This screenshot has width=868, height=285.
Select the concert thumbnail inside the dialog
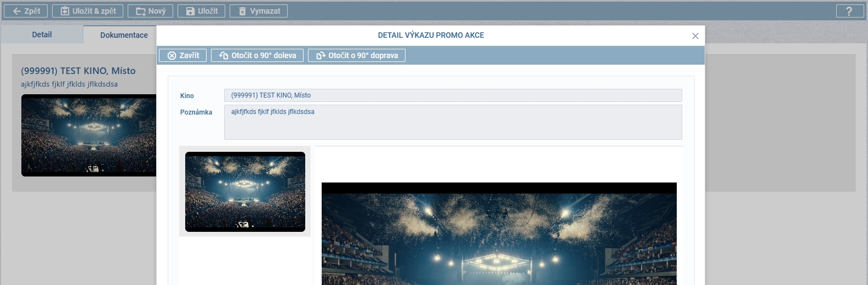point(245,191)
